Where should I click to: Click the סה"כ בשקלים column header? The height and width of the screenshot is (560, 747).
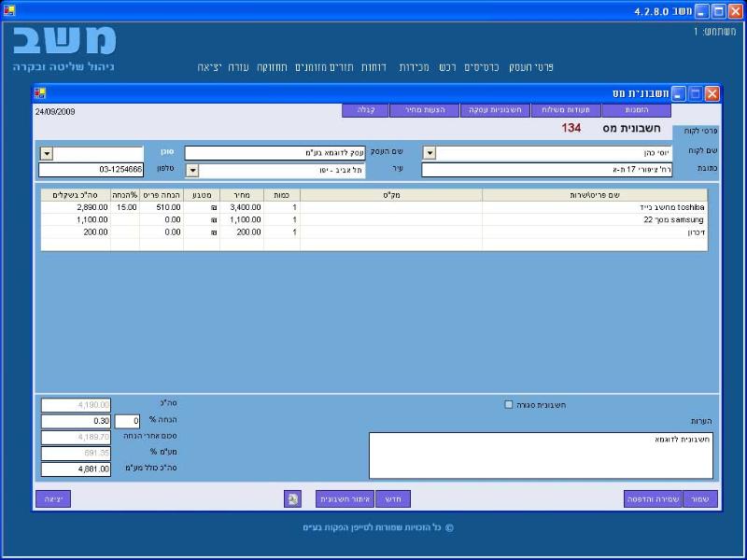click(x=76, y=195)
